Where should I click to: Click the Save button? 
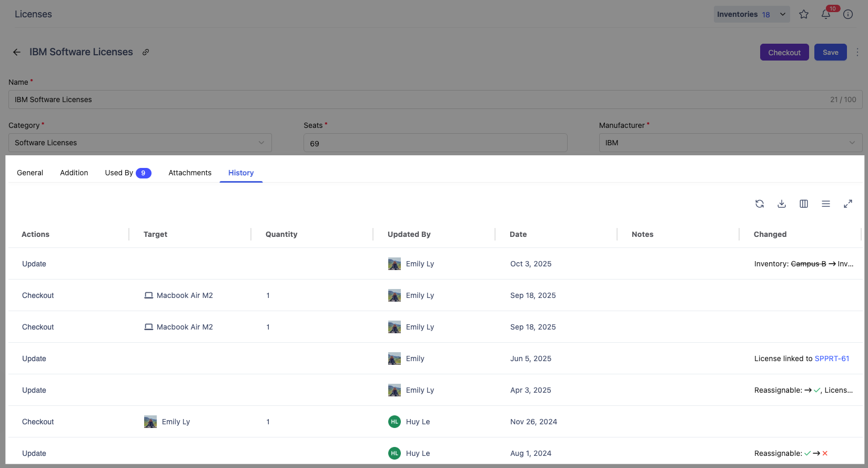click(x=830, y=52)
